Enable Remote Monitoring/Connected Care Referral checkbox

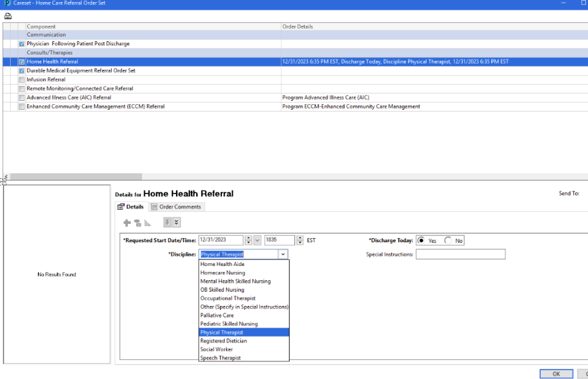click(x=22, y=89)
